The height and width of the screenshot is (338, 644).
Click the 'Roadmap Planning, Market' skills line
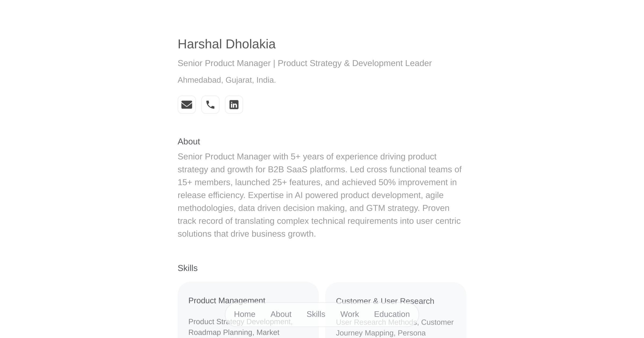coord(234,333)
